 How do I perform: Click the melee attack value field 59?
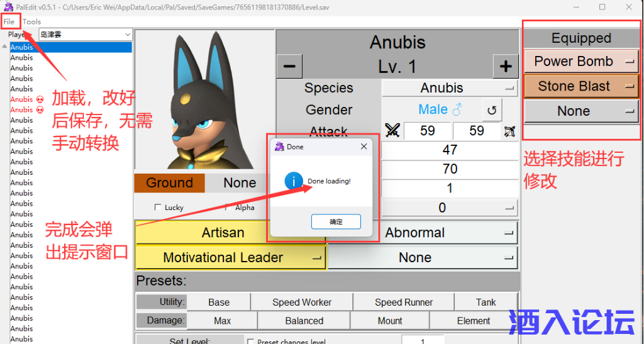click(428, 131)
